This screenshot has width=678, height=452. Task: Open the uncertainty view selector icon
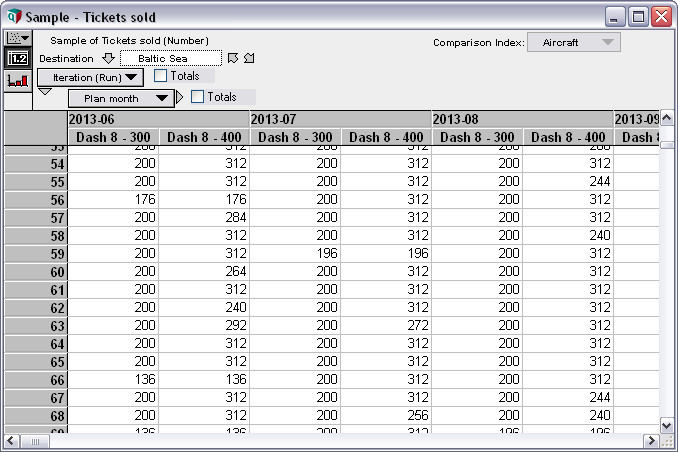[x=17, y=38]
